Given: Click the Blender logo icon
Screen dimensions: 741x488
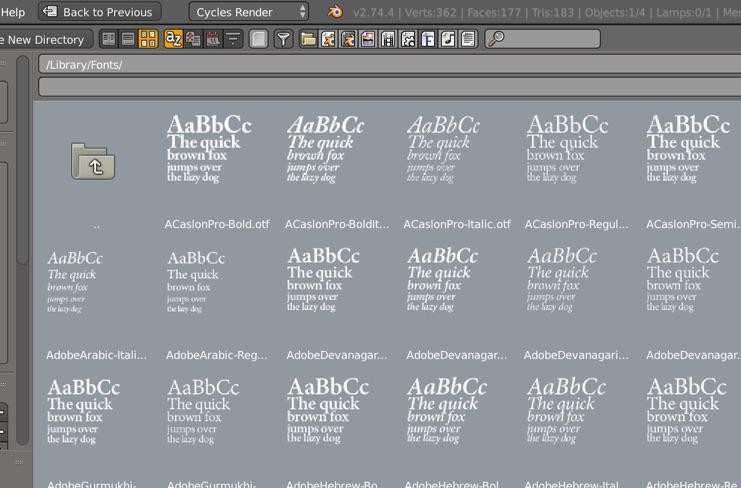Looking at the screenshot, I should click(335, 11).
